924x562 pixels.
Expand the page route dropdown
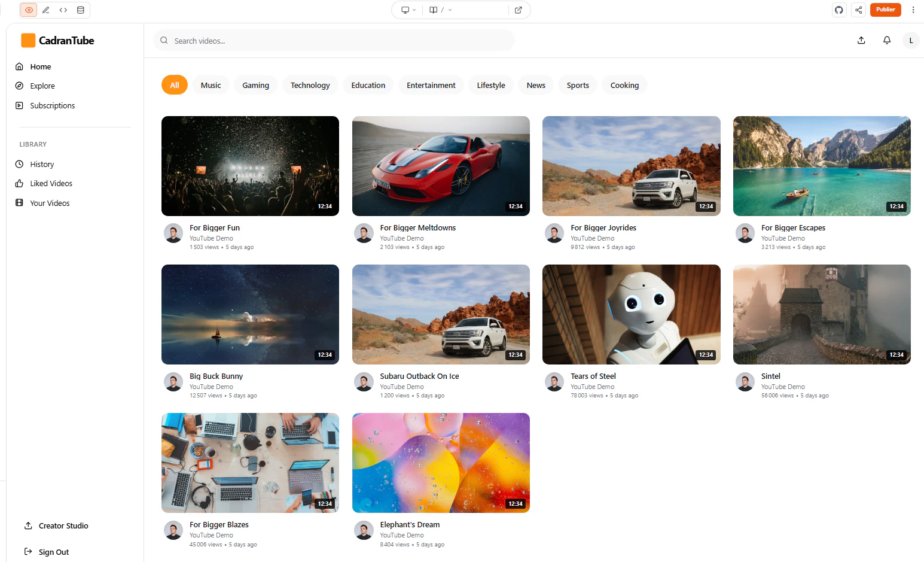coord(441,10)
